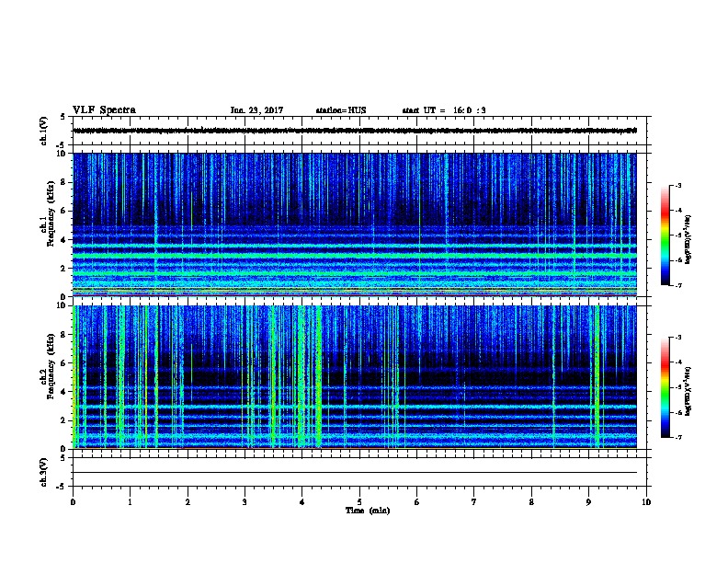728x563 pixels.
Task: Click the "-7" tick on the lower colorbar
Action: point(678,437)
